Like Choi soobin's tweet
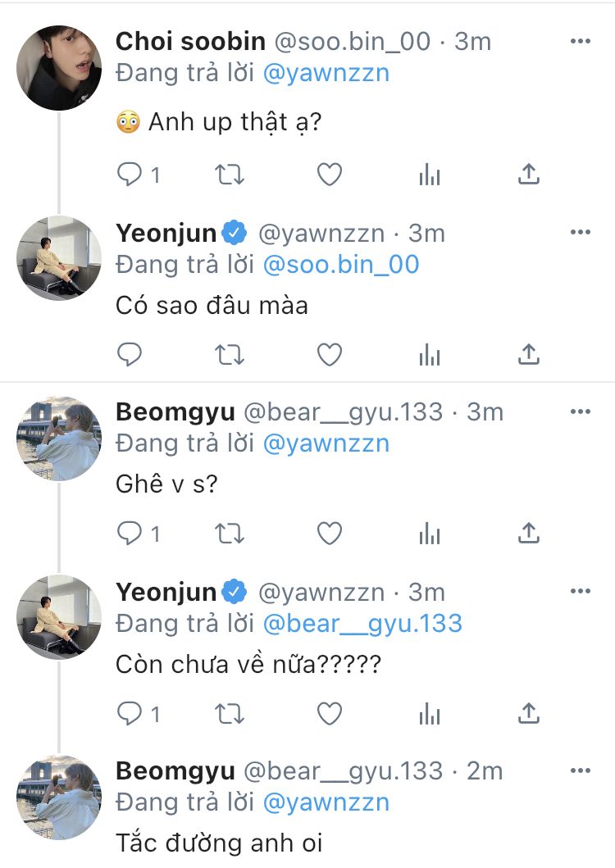615x868 pixels. [x=329, y=174]
